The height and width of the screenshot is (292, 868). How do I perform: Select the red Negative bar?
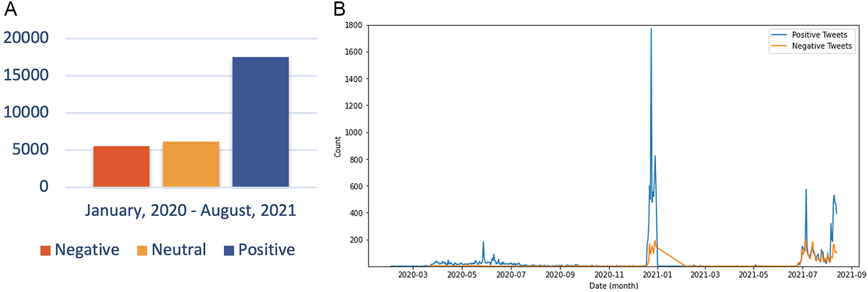point(122,166)
